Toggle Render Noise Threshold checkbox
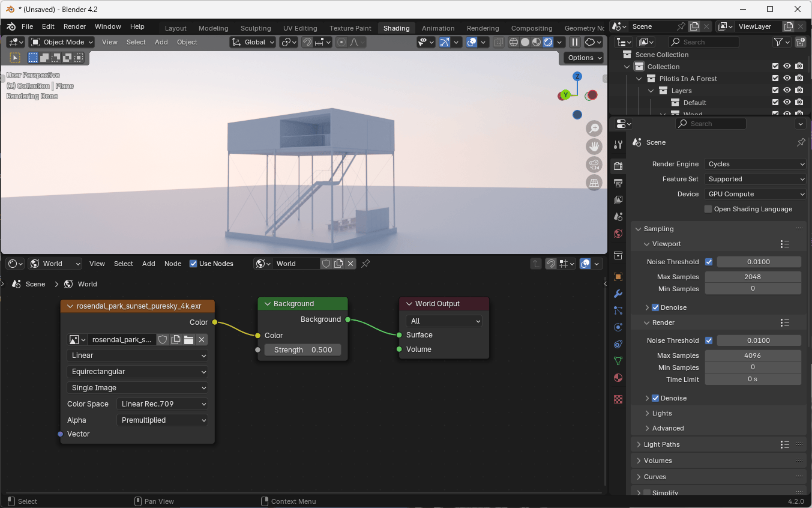 click(709, 340)
